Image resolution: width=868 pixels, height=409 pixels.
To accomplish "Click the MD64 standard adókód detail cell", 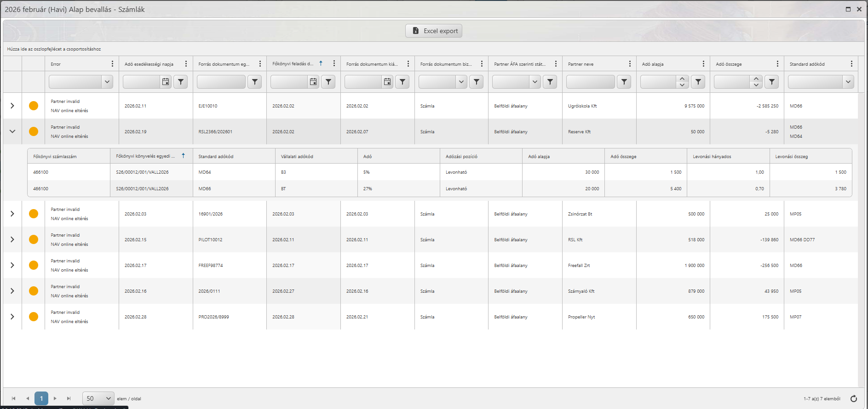I will (x=234, y=172).
